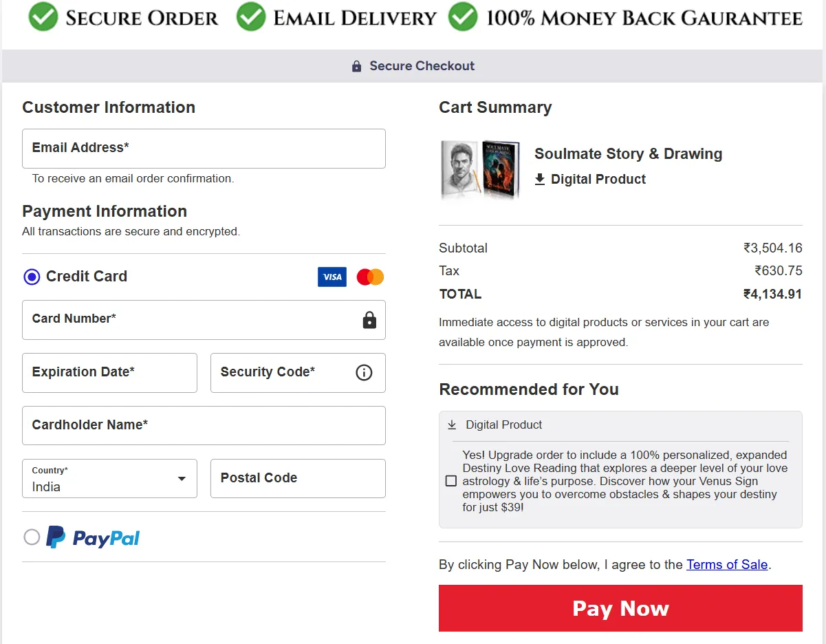826x644 pixels.
Task: Click the Expiration Date field
Action: pos(109,372)
